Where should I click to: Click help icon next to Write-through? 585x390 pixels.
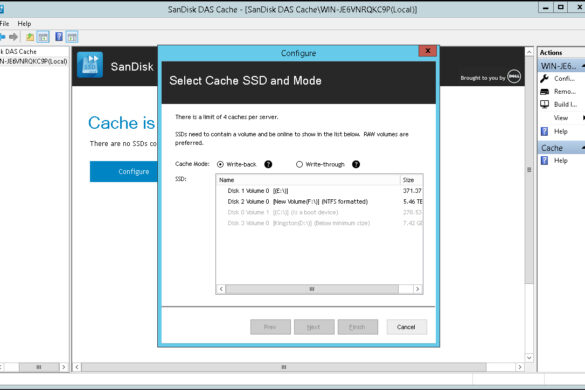point(356,164)
